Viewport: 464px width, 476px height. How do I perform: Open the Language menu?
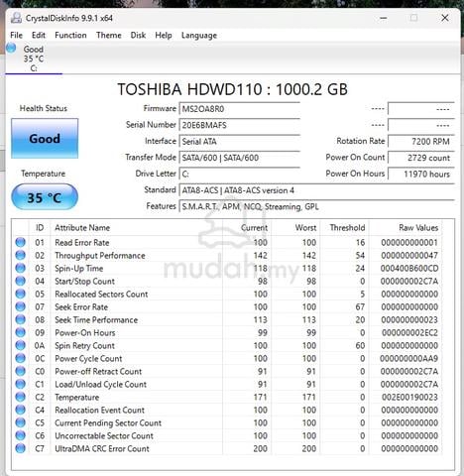click(199, 35)
